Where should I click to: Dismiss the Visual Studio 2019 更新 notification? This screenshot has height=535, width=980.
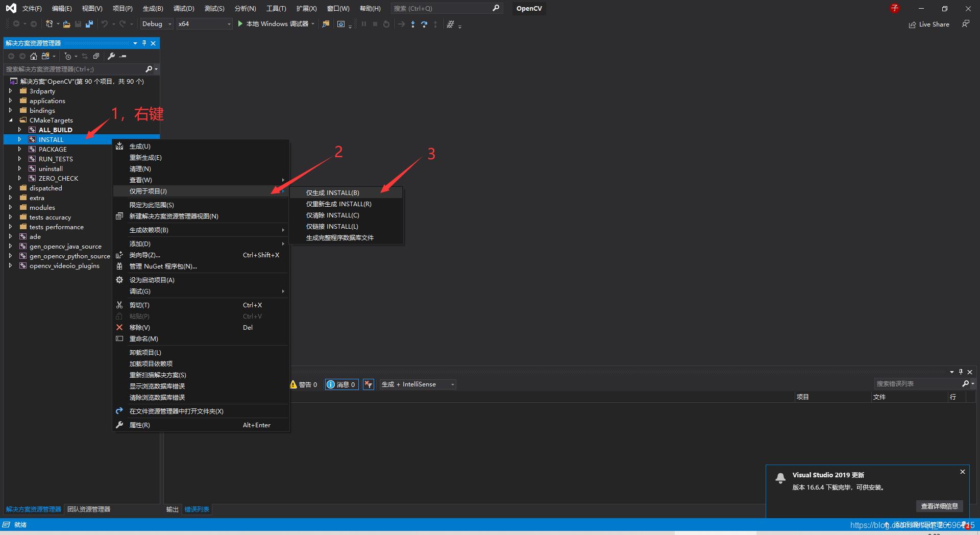(963, 472)
